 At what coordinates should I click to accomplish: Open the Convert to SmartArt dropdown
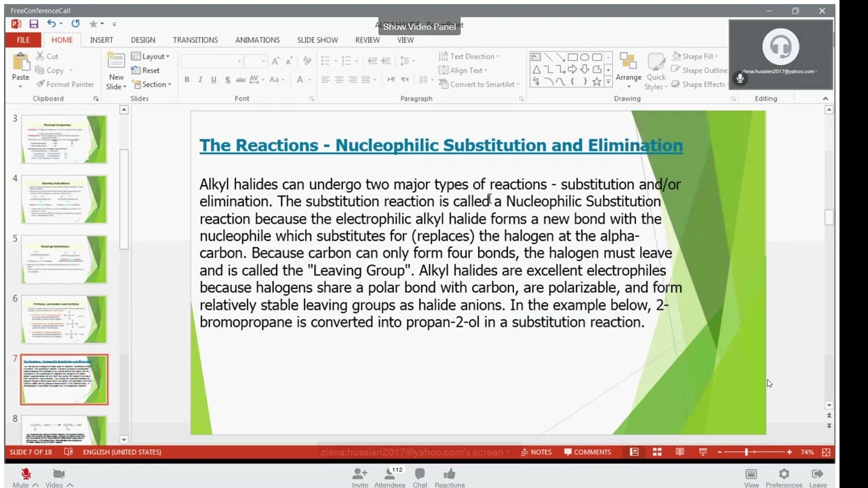click(479, 85)
